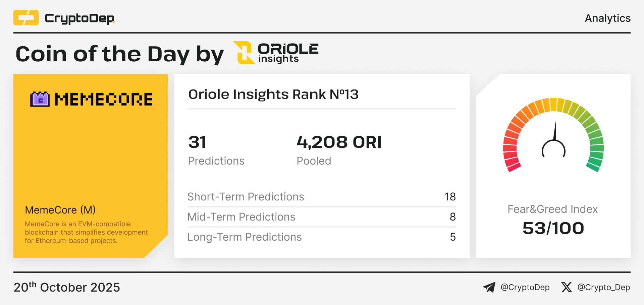The width and height of the screenshot is (644, 305).
Task: Click the Fear & Greed gauge needle
Action: coord(555,132)
